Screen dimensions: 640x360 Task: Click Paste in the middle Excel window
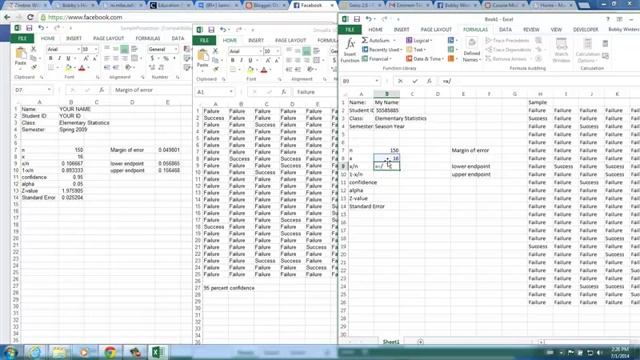(202, 58)
